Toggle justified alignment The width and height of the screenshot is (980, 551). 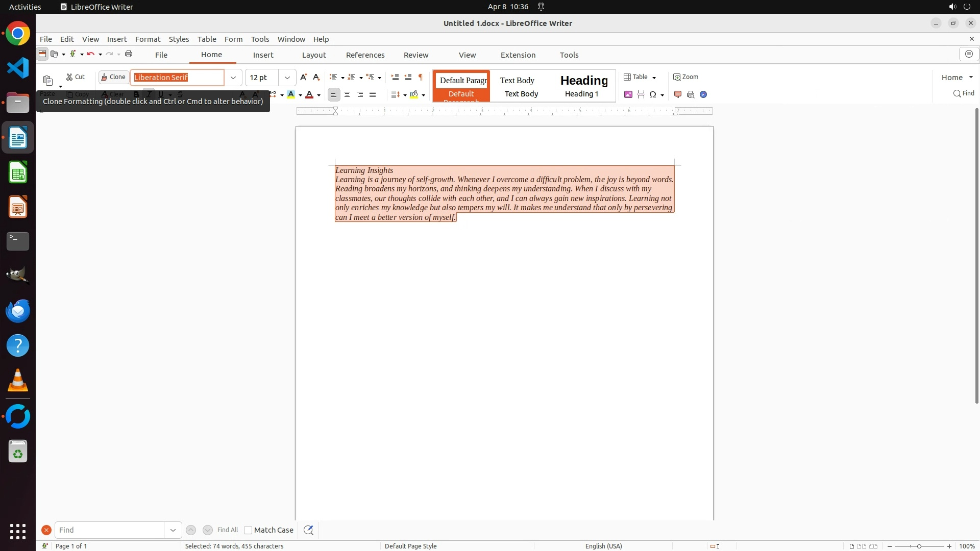373,94
